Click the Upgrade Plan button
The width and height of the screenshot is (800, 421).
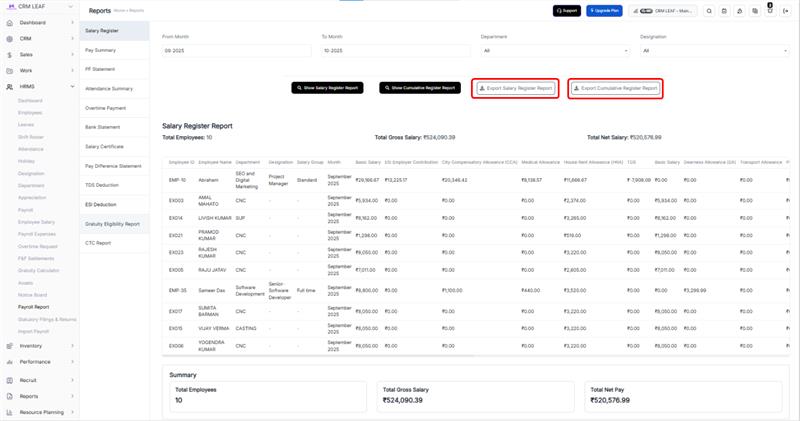point(604,11)
